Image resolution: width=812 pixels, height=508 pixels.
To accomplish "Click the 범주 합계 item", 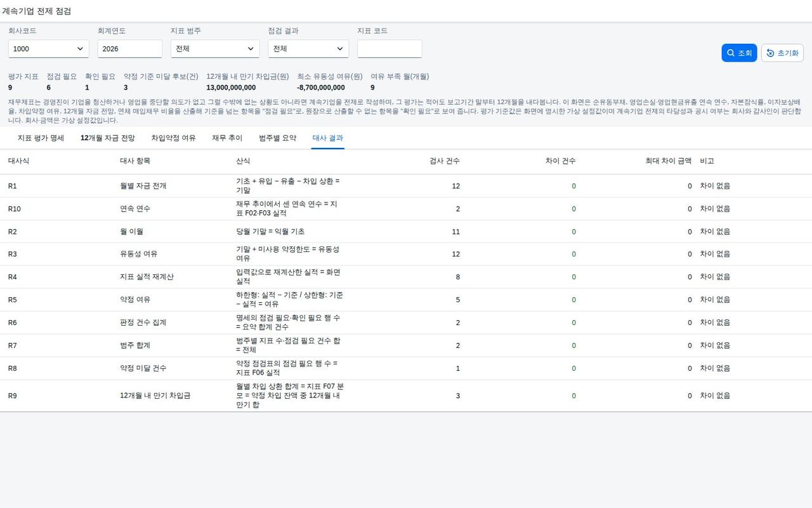I will coord(135,345).
